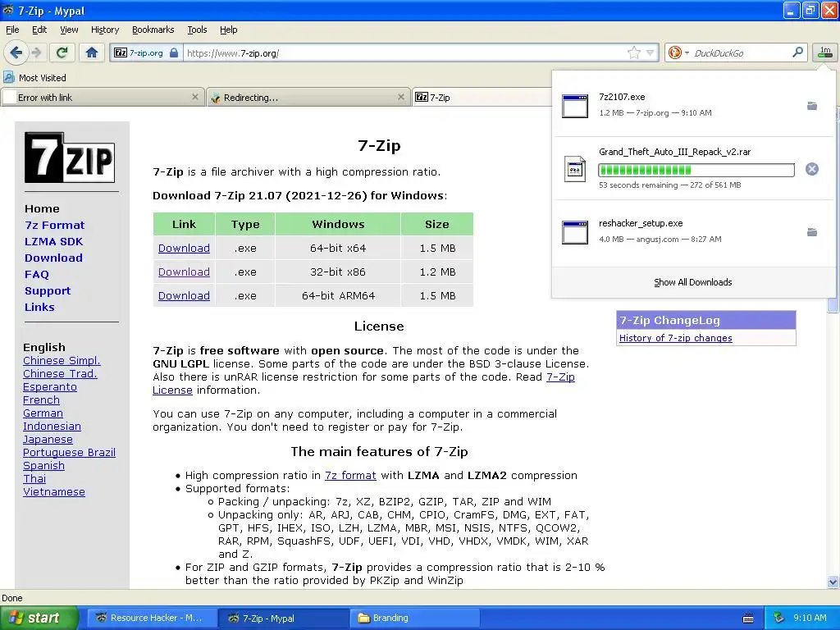Open the Links sidebar link
The image size is (840, 630).
(39, 307)
